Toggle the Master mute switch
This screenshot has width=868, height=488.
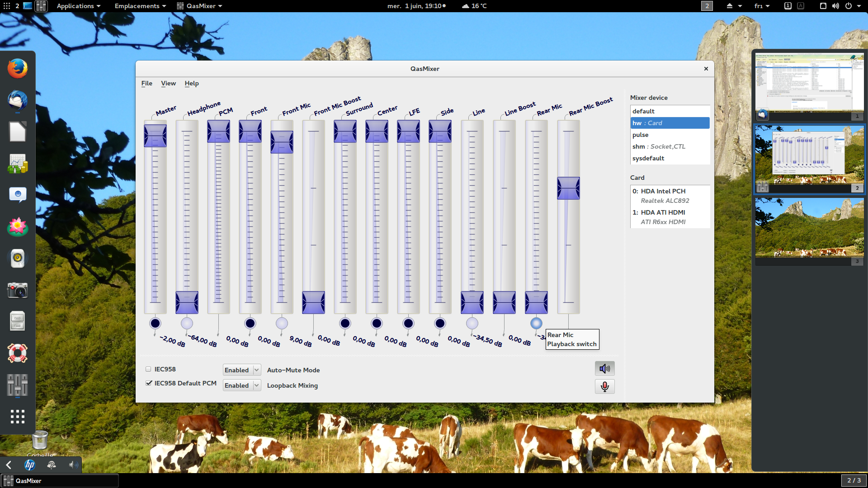[x=155, y=324]
